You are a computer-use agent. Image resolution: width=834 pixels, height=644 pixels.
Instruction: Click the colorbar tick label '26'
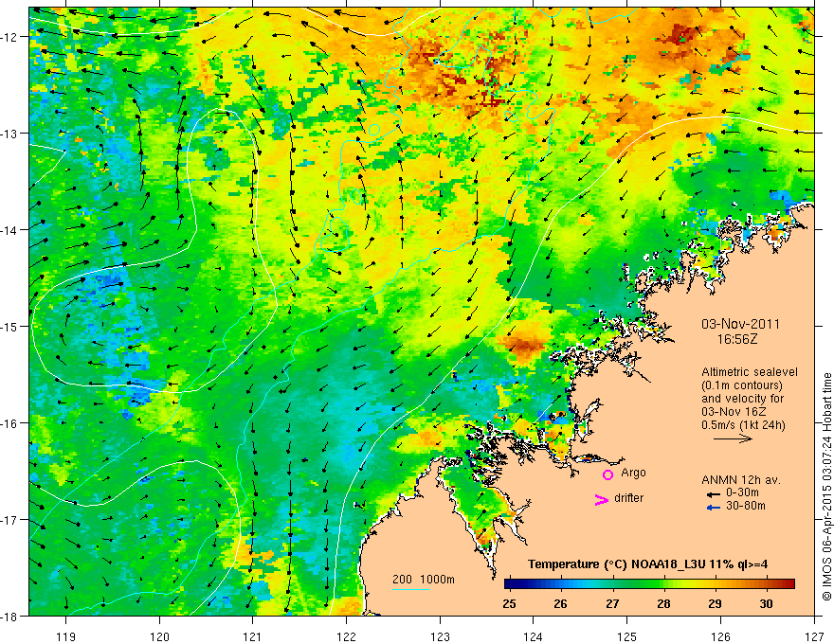click(560, 604)
